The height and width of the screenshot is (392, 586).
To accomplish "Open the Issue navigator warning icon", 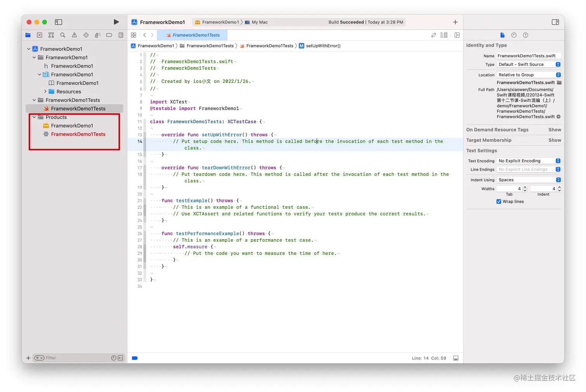I will click(74, 35).
